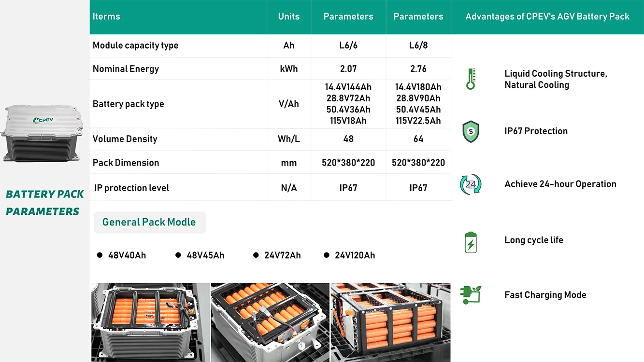Click the Advantages of CPEV's AGV Battery Pack heading
The width and height of the screenshot is (644, 362).
pos(547,16)
